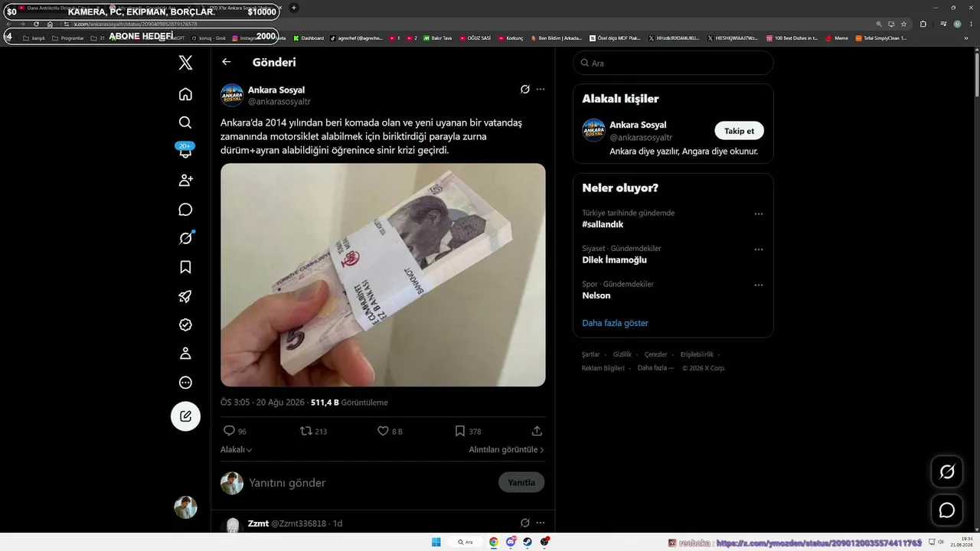Open trending topic Nelson

596,295
